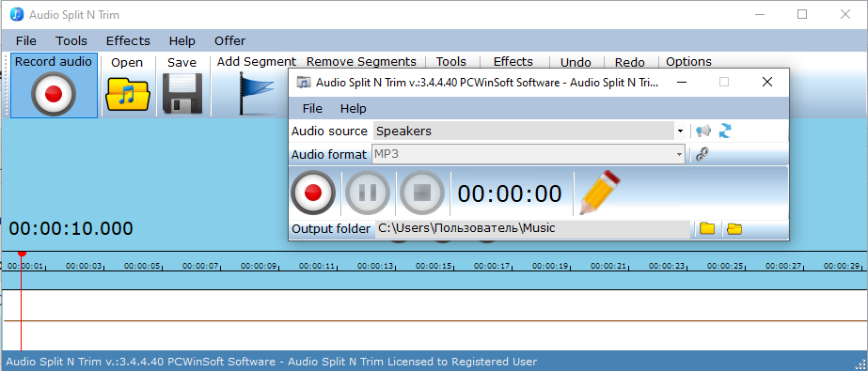Open audio format settings wrench icon
This screenshot has width=868, height=371.
tap(702, 154)
